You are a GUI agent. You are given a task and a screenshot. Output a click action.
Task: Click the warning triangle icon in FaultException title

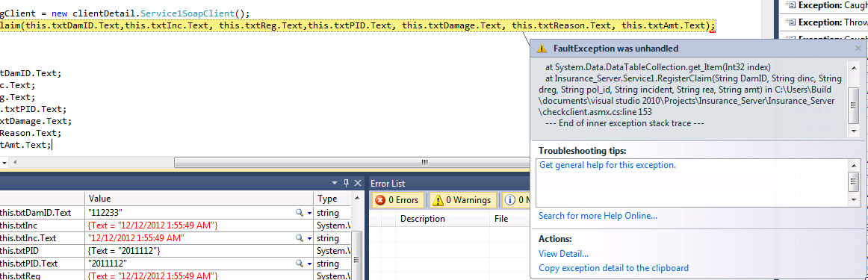coord(542,49)
